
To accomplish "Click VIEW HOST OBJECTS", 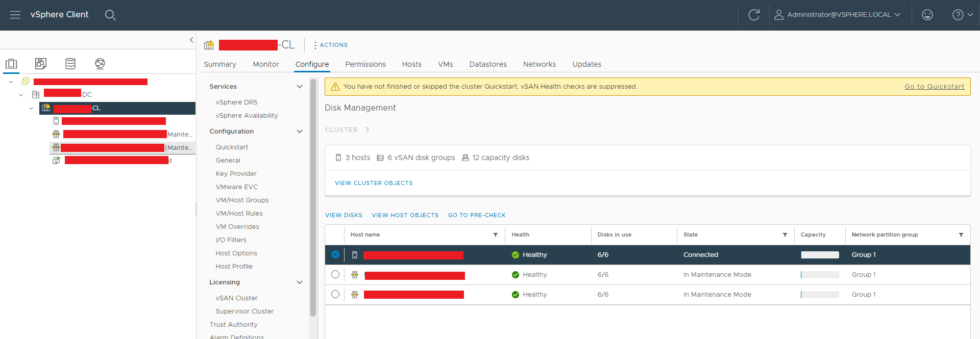I will pos(405,215).
